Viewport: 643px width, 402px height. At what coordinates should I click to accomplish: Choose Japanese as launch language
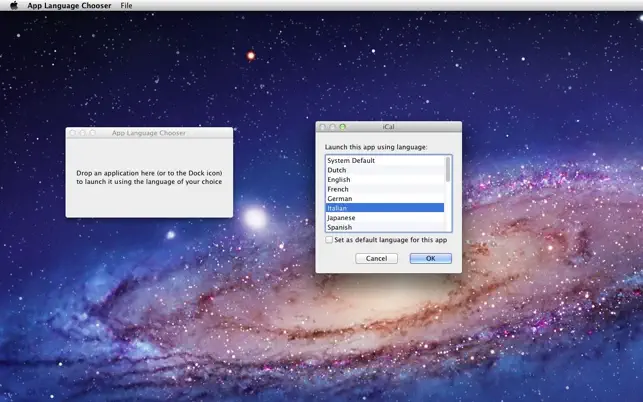pos(385,218)
